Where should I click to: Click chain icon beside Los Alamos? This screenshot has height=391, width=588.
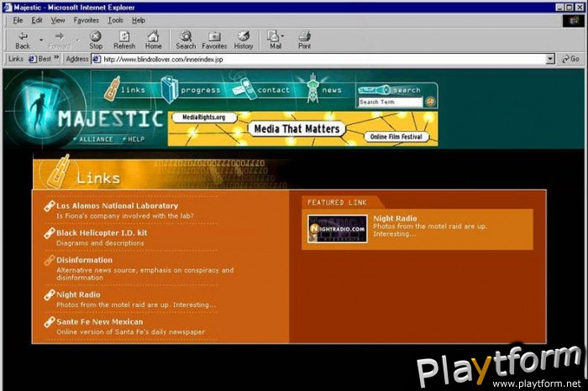pyautogui.click(x=49, y=206)
